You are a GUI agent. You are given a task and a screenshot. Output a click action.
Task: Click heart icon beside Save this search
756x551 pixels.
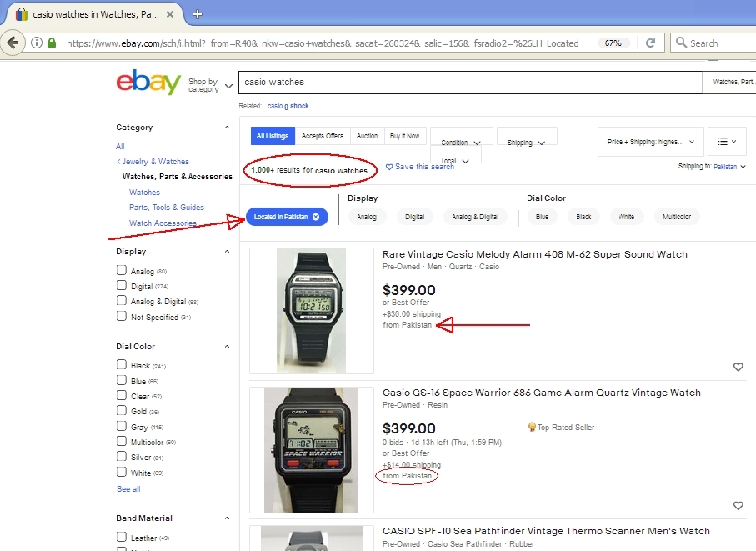coord(389,167)
